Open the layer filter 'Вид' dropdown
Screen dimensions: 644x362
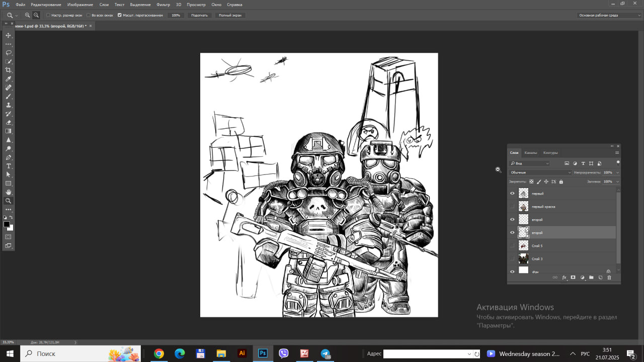click(x=529, y=163)
